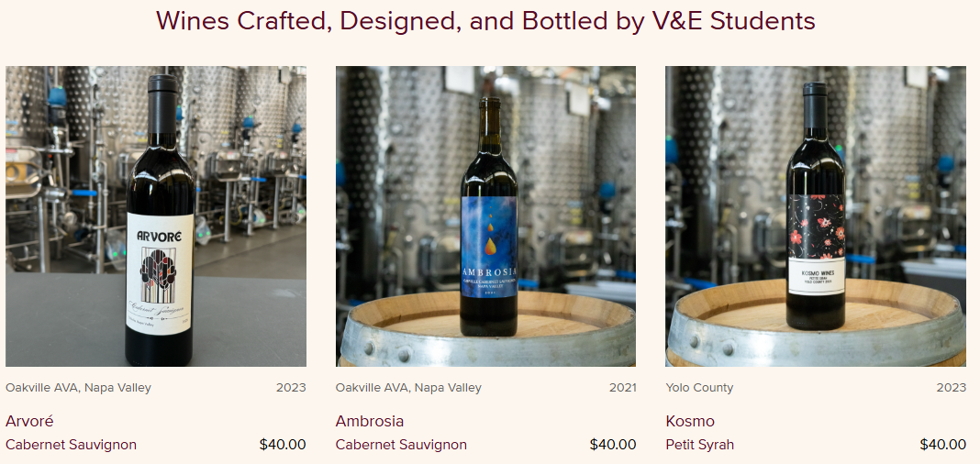980x464 pixels.
Task: Click the $40.00 price for Ambrosia
Action: 613,445
